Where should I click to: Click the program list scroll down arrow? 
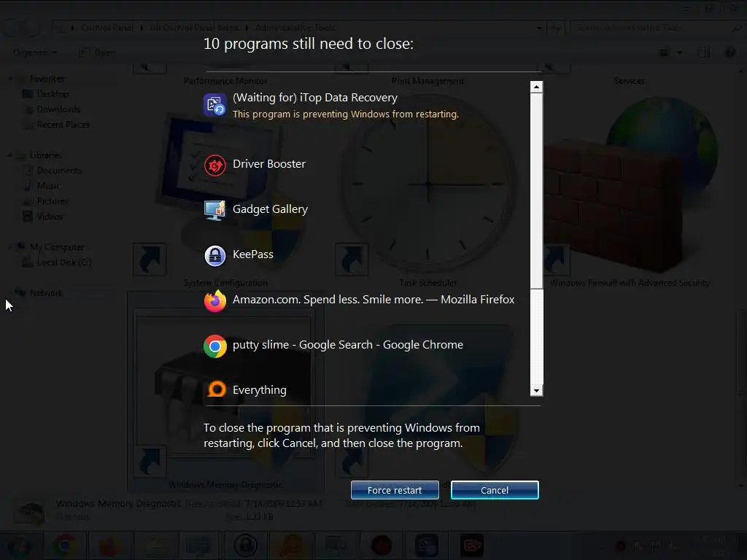(536, 391)
